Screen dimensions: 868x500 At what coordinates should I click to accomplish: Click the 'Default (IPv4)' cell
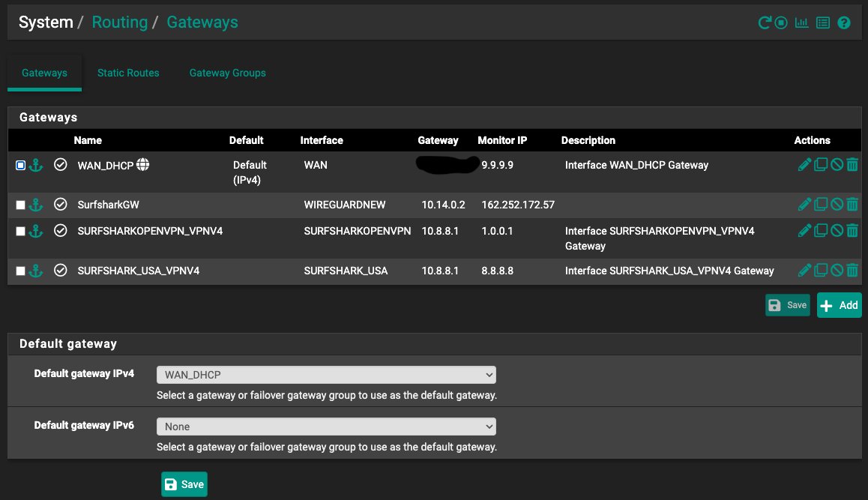(250, 172)
